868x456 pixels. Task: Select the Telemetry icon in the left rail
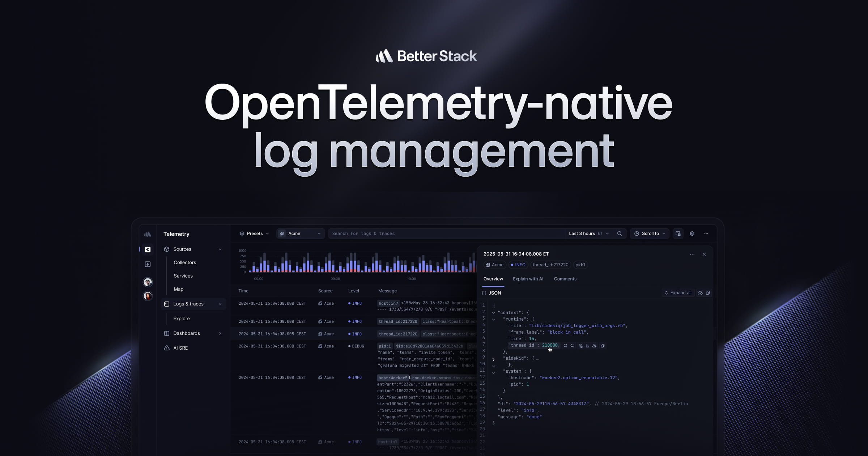148,250
